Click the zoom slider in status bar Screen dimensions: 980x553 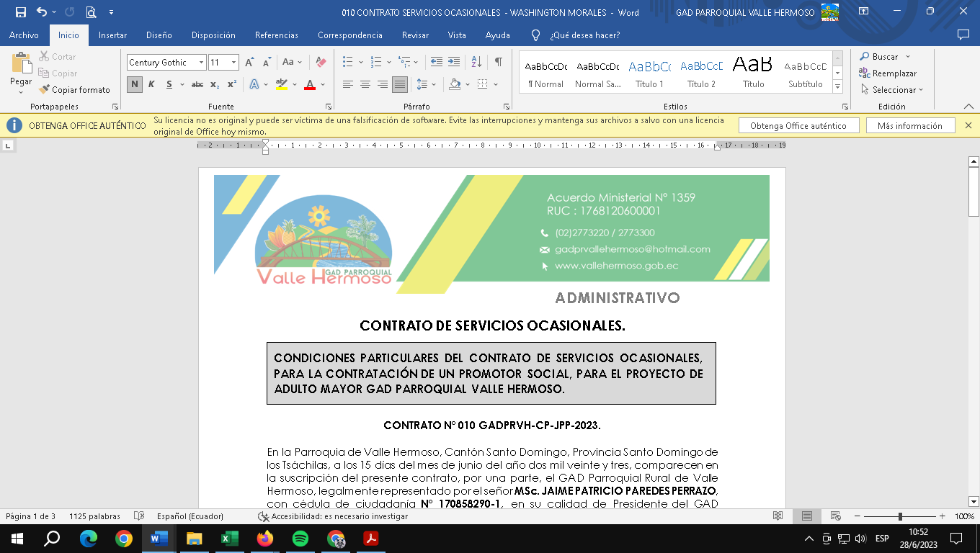(900, 516)
